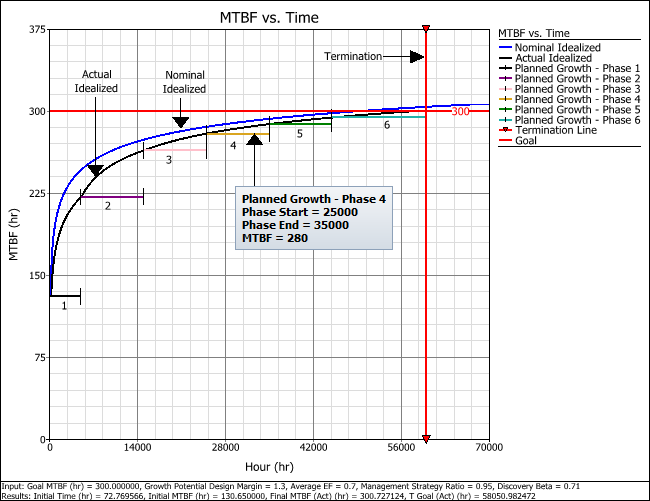Image resolution: width=650 pixels, height=501 pixels.
Task: Click the red 300 goal value label
Action: [x=460, y=111]
